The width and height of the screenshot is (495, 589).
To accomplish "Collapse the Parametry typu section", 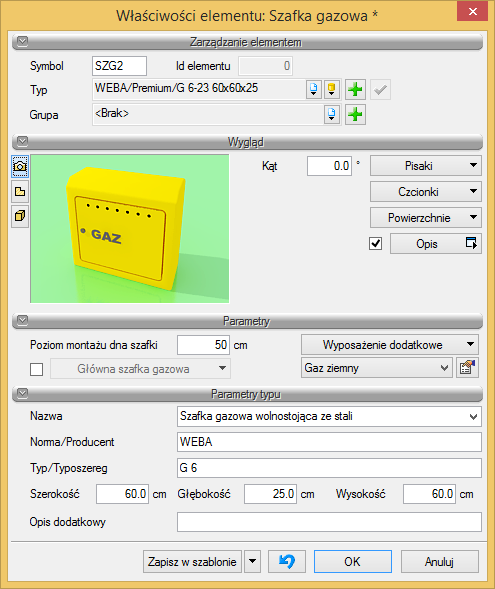I will (23, 393).
